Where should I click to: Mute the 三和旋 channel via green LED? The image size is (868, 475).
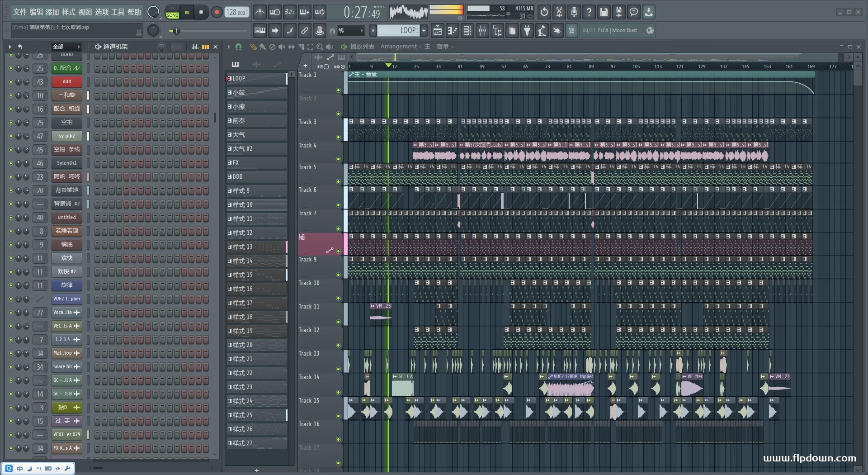pos(11,95)
